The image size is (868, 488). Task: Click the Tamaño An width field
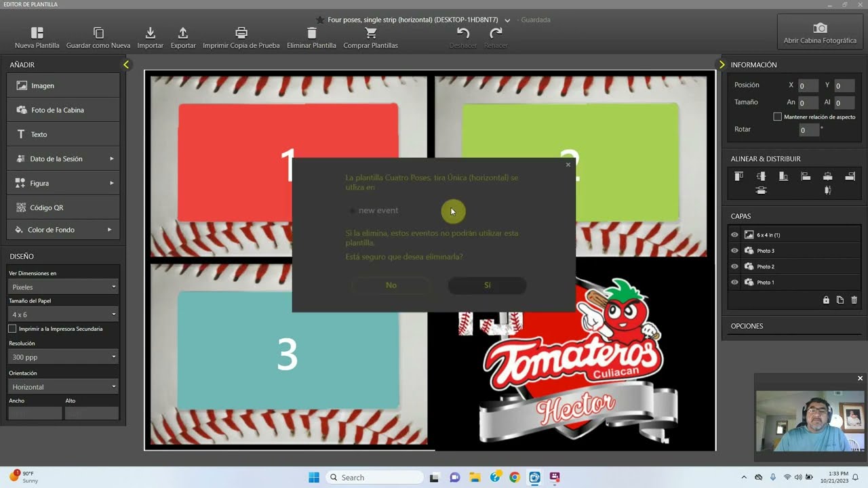[x=808, y=103]
